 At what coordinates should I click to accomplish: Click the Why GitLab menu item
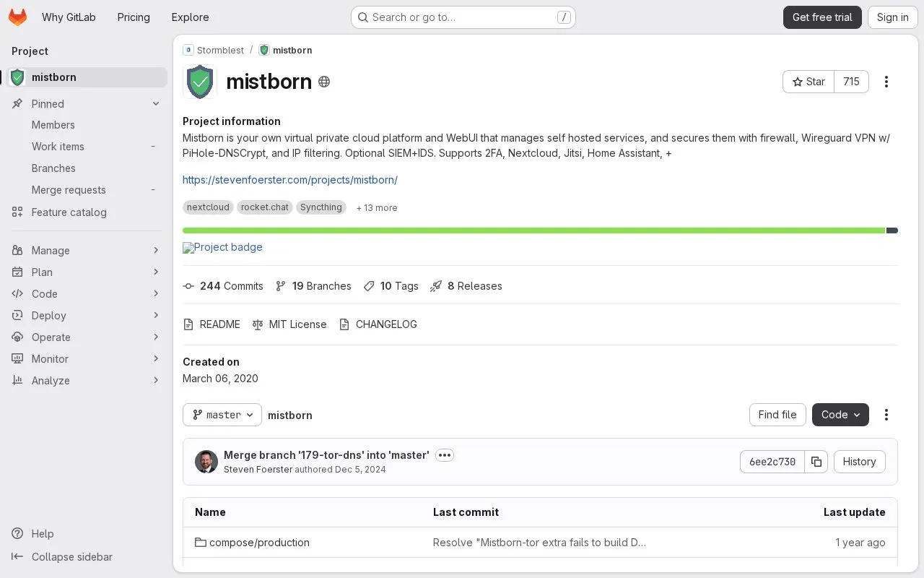pos(69,17)
